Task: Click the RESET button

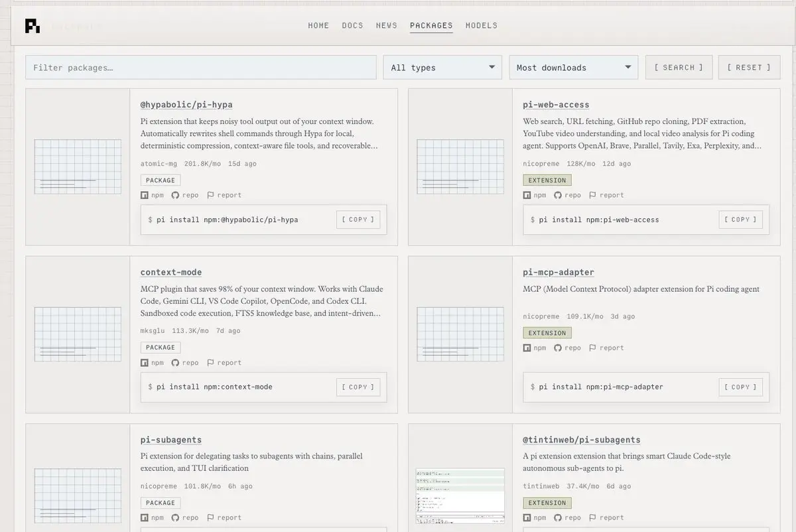Action: pyautogui.click(x=749, y=67)
